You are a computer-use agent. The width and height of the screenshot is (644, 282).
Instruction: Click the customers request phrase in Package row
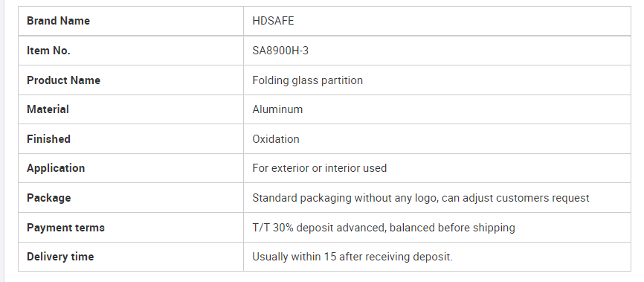click(543, 198)
